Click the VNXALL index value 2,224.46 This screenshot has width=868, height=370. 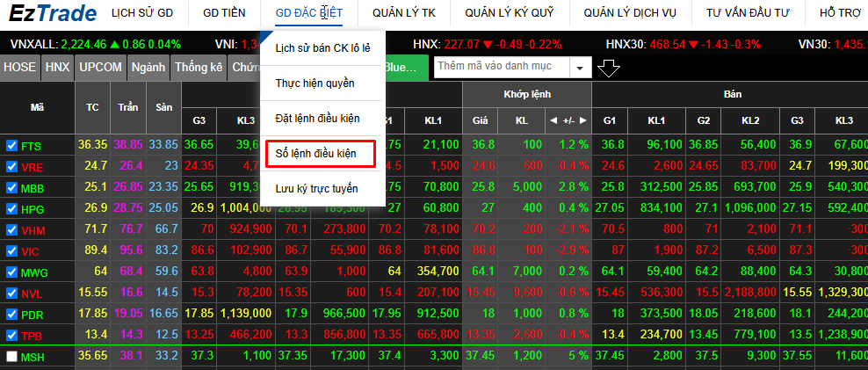pyautogui.click(x=83, y=44)
